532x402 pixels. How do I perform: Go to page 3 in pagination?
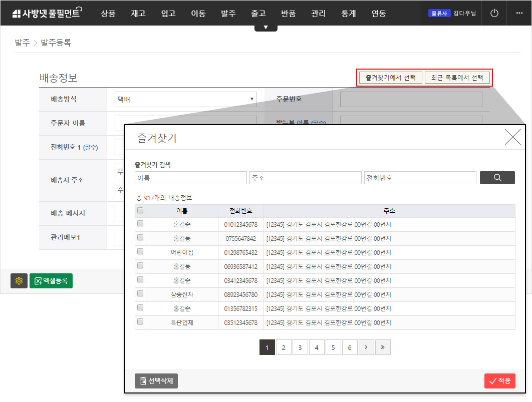(300, 347)
